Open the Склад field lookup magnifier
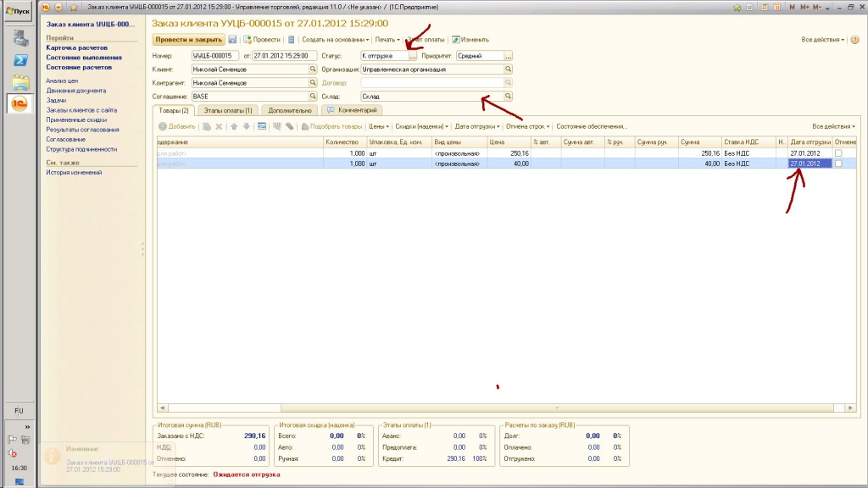The image size is (868, 488). (x=508, y=97)
